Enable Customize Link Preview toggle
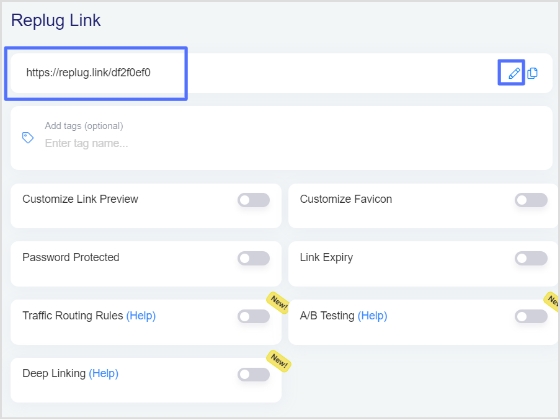 tap(254, 200)
